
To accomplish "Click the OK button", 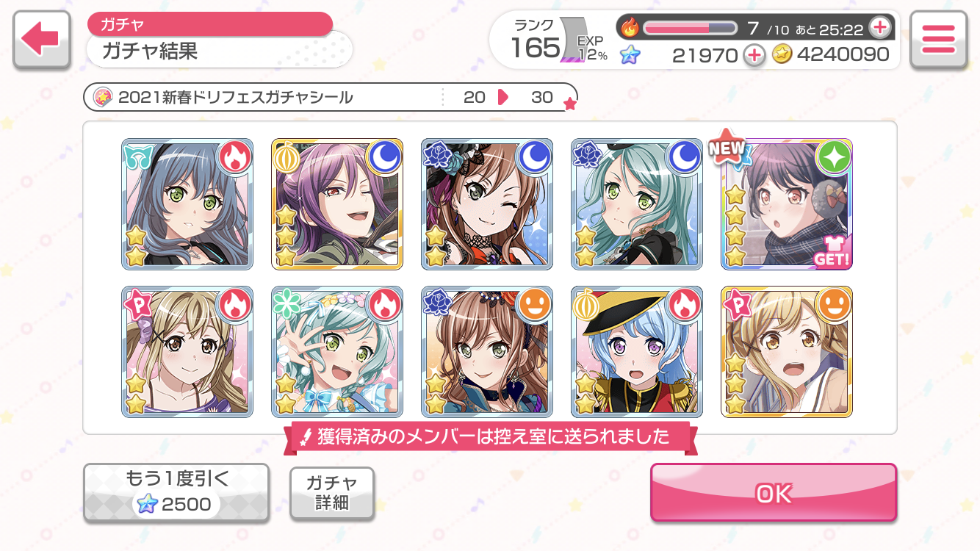I will [x=774, y=493].
